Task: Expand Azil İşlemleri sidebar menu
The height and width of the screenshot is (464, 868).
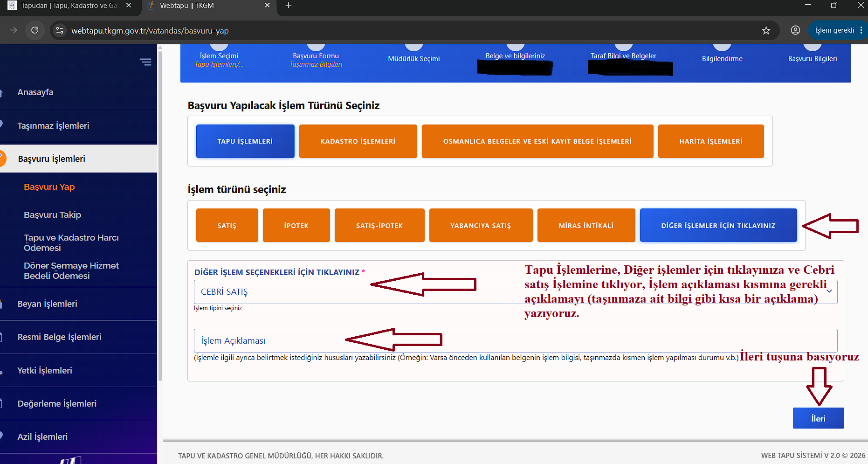Action: point(42,436)
